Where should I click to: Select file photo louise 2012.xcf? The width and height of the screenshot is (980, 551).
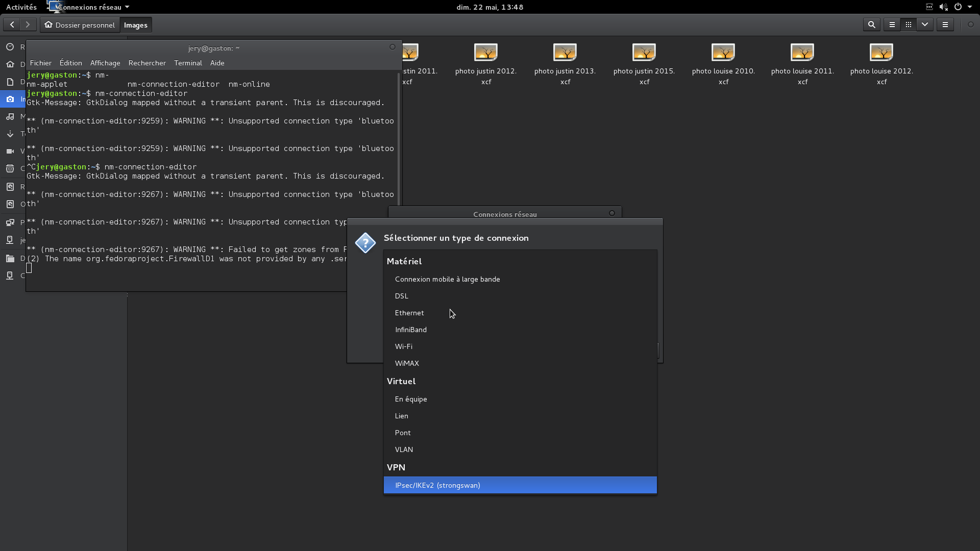pyautogui.click(x=881, y=64)
